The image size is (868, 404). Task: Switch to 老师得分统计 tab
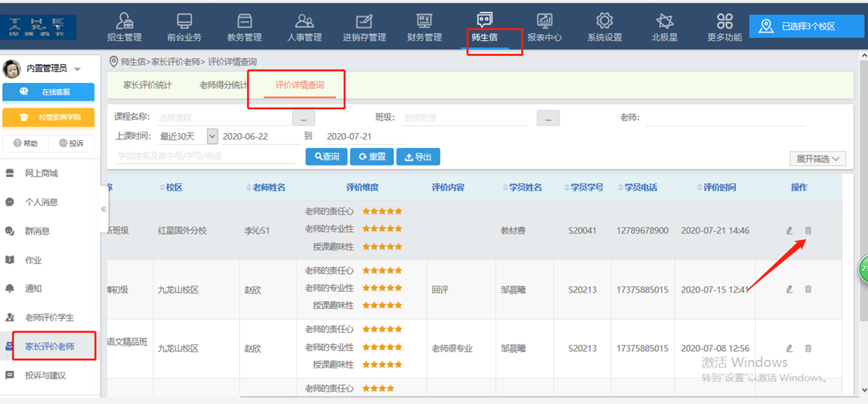[x=224, y=85]
